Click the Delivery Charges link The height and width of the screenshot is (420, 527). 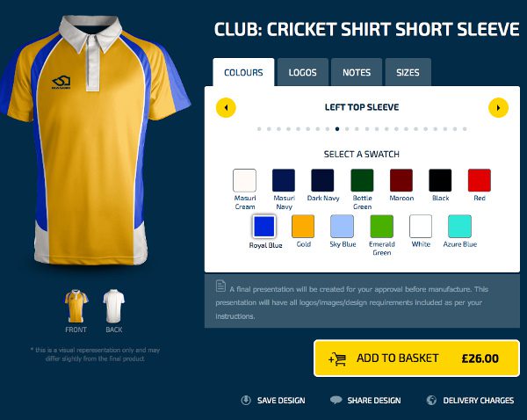[479, 401]
